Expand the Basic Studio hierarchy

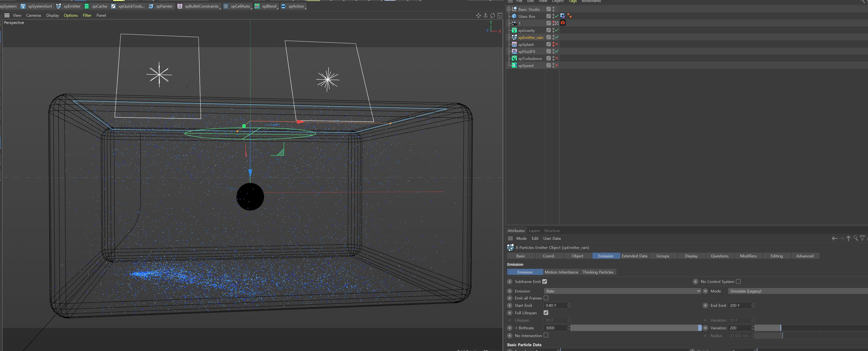[509, 9]
